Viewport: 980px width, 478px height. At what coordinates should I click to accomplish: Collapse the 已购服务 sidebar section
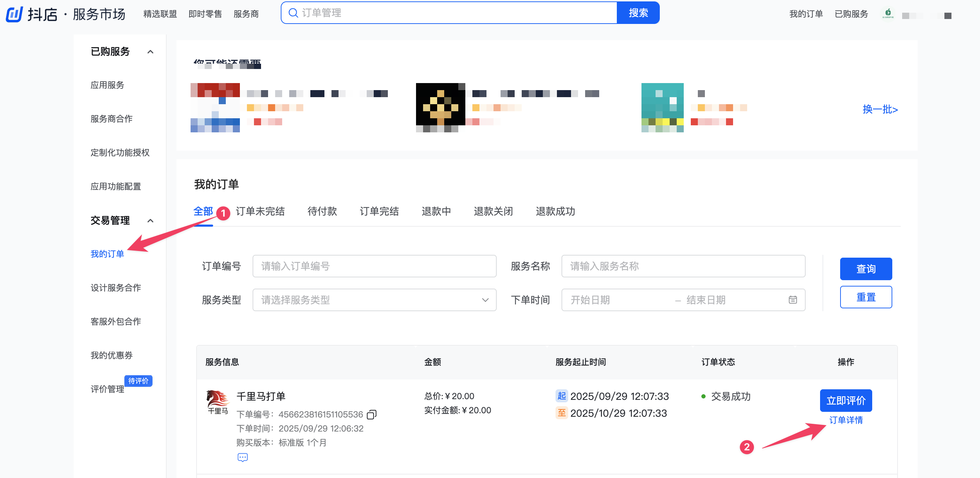pyautogui.click(x=150, y=52)
